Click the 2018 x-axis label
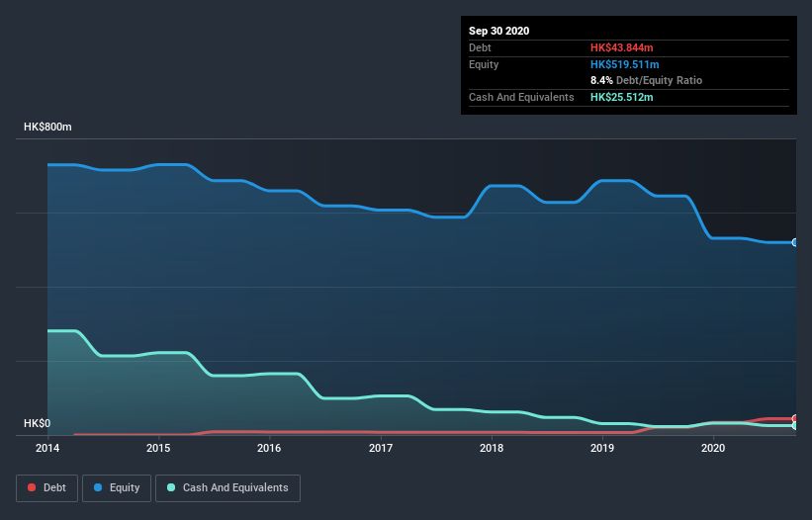812x520 pixels. pyautogui.click(x=491, y=448)
